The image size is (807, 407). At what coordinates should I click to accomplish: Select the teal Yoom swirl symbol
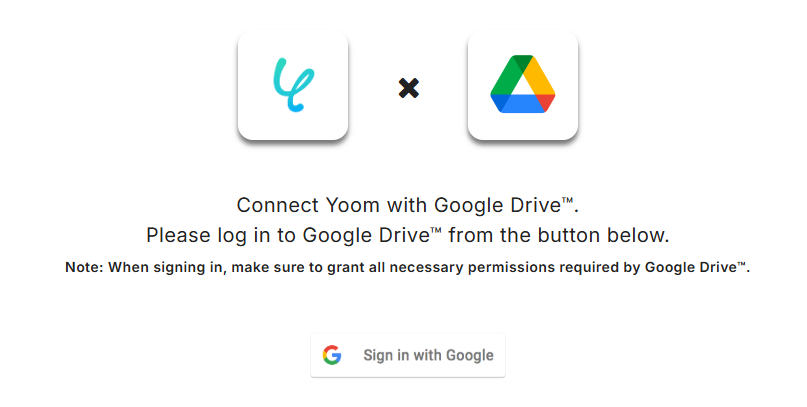click(x=293, y=85)
